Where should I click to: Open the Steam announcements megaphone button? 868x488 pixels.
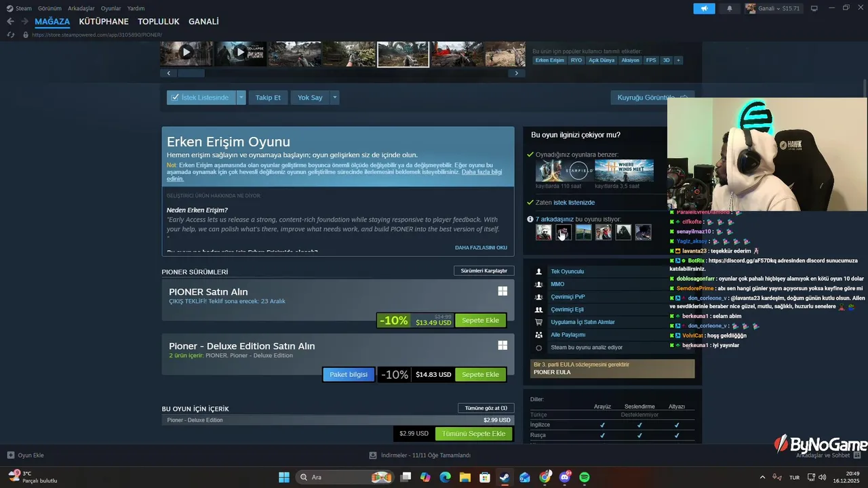(704, 8)
